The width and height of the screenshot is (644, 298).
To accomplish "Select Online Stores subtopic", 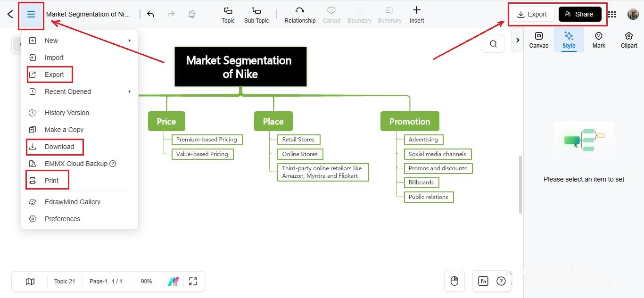I will point(300,154).
